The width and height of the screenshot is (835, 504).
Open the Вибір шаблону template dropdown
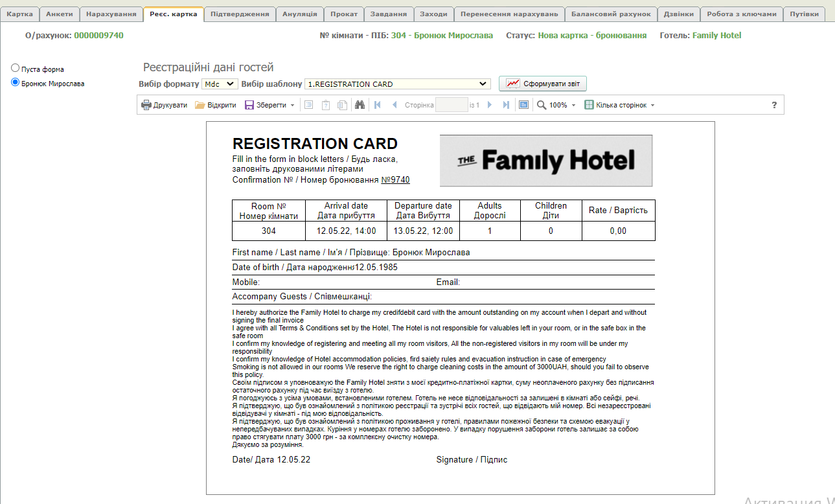point(397,84)
